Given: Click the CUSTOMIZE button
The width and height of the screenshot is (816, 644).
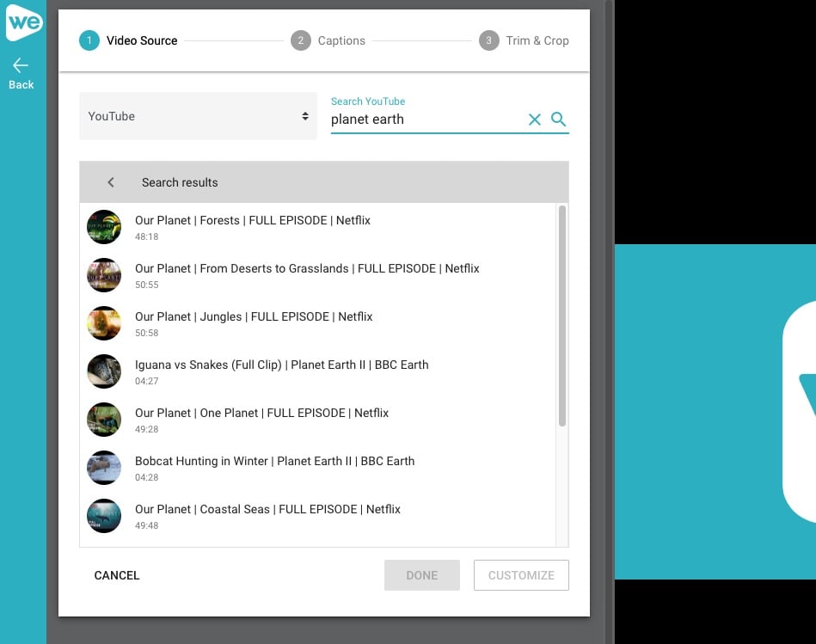Looking at the screenshot, I should pos(521,574).
